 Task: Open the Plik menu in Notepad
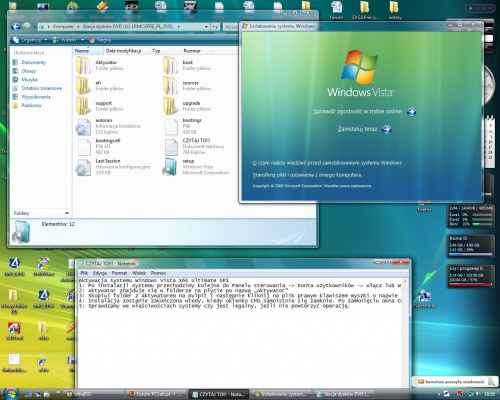coord(84,273)
